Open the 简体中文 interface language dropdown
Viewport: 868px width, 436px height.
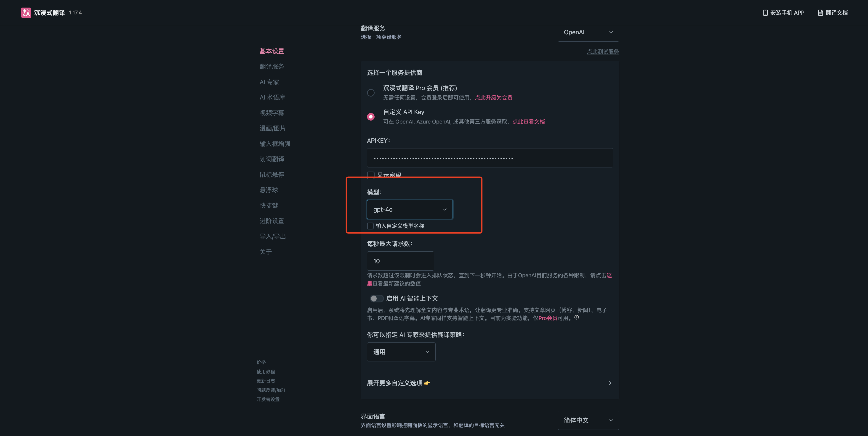pyautogui.click(x=588, y=420)
